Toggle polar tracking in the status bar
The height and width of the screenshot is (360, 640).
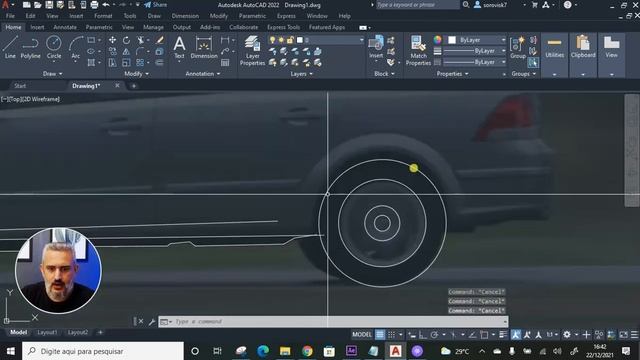point(434,335)
